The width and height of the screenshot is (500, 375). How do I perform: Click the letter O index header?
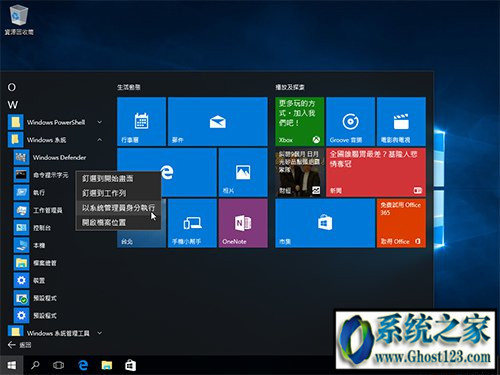click(x=12, y=87)
